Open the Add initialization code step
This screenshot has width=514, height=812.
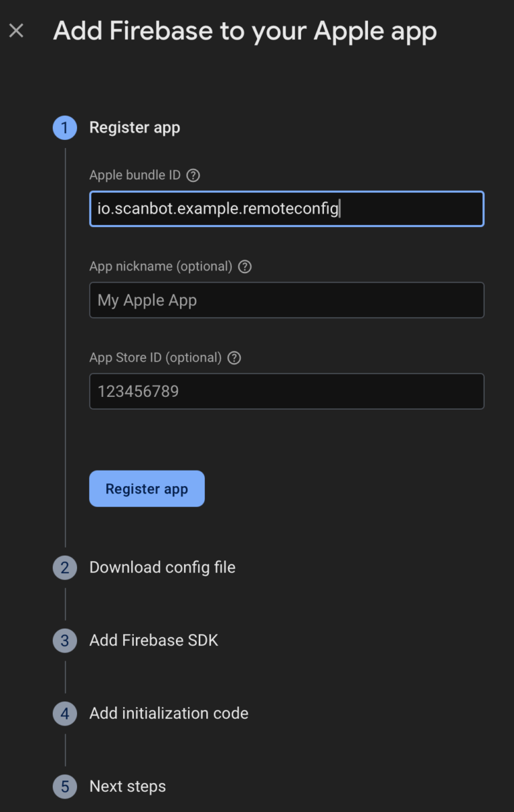point(169,713)
